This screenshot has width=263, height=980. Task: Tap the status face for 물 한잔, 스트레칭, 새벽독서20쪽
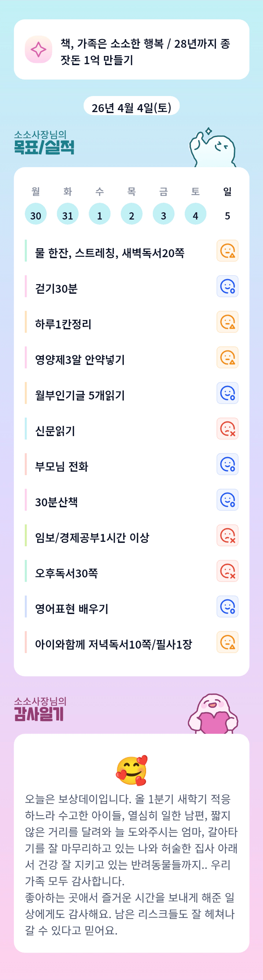click(x=227, y=251)
